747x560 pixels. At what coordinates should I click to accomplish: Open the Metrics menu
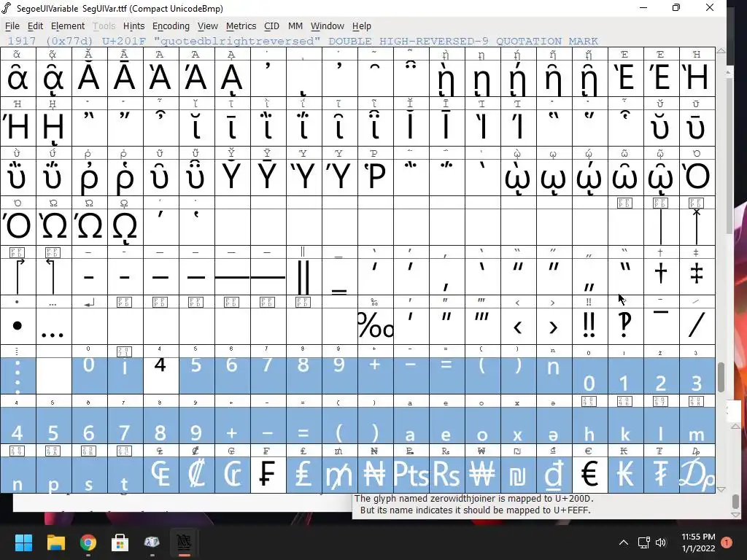point(241,26)
